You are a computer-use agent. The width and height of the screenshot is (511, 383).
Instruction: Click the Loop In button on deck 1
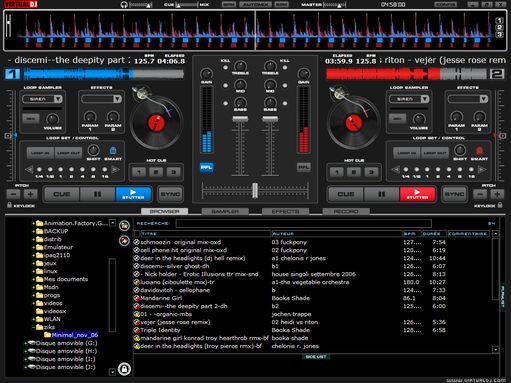click(40, 153)
